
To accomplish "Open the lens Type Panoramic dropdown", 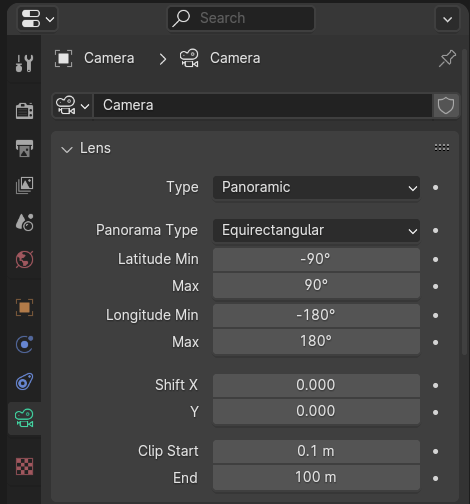I will coord(316,187).
